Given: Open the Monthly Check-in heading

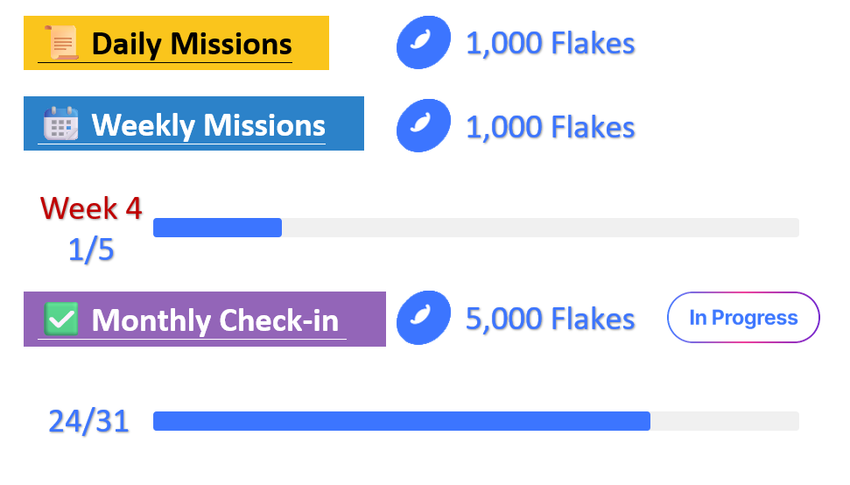Looking at the screenshot, I should (215, 320).
